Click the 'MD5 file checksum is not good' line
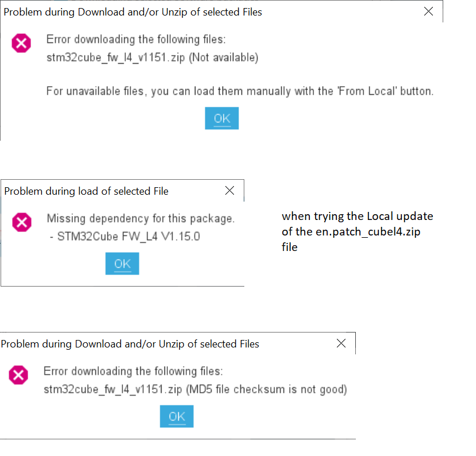Screen dimensions: 476x456 click(x=195, y=389)
